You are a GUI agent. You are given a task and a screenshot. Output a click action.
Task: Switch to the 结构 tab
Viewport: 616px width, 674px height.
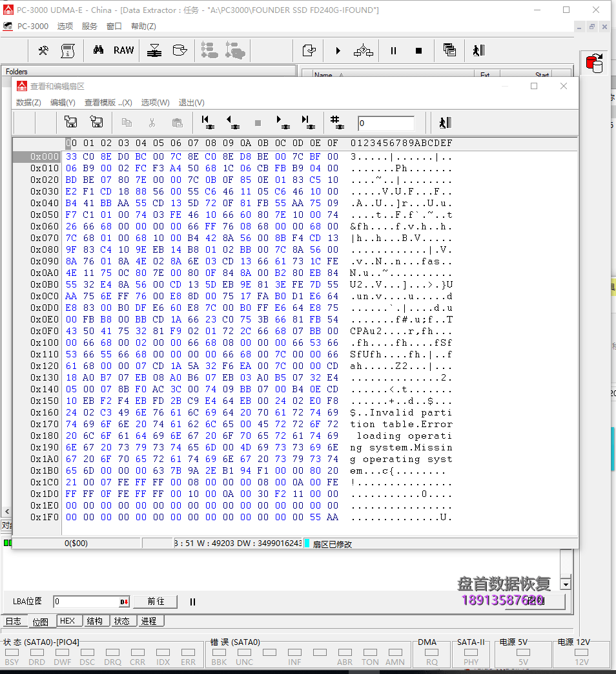pos(94,621)
